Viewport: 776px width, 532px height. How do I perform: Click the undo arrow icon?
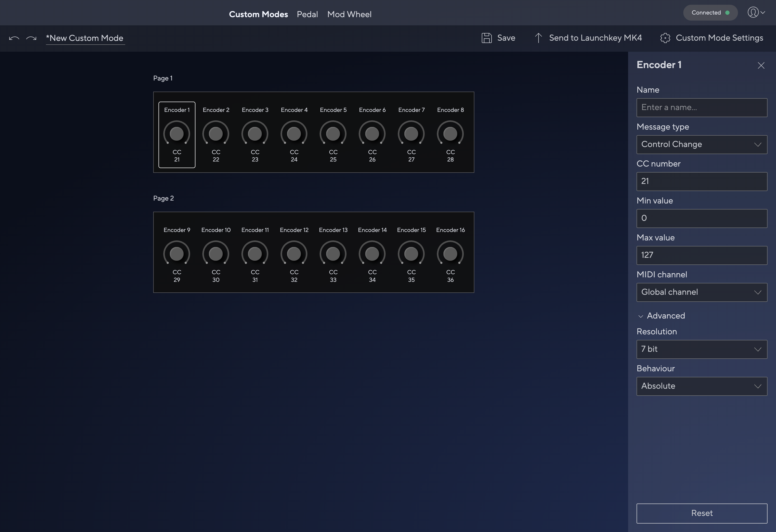click(14, 38)
